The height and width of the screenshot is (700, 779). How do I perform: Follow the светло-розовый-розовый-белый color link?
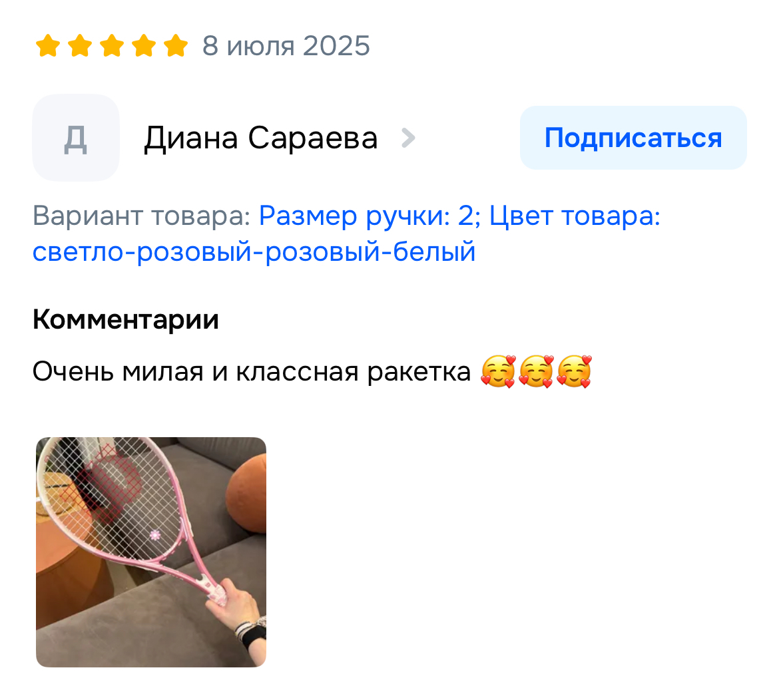pyautogui.click(x=254, y=252)
